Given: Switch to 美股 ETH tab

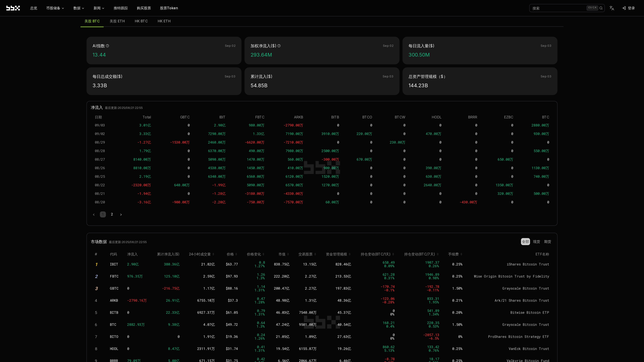Looking at the screenshot, I should tap(117, 21).
